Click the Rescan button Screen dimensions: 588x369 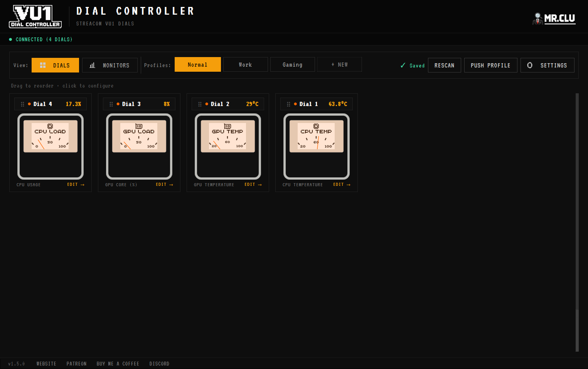pos(445,65)
